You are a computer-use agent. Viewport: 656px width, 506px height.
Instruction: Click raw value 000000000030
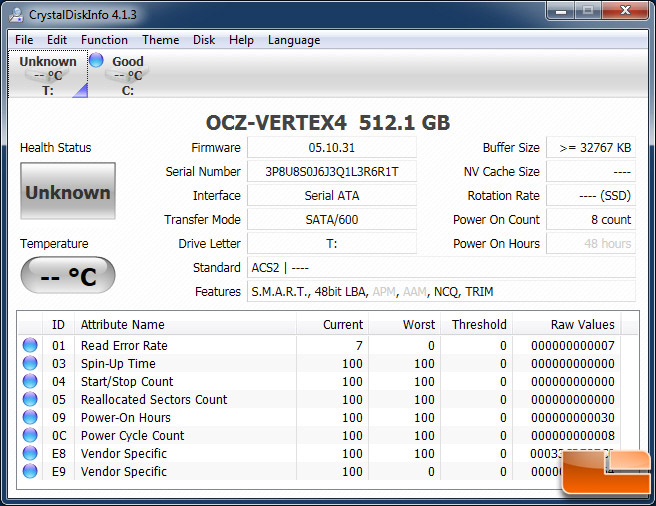tap(573, 418)
